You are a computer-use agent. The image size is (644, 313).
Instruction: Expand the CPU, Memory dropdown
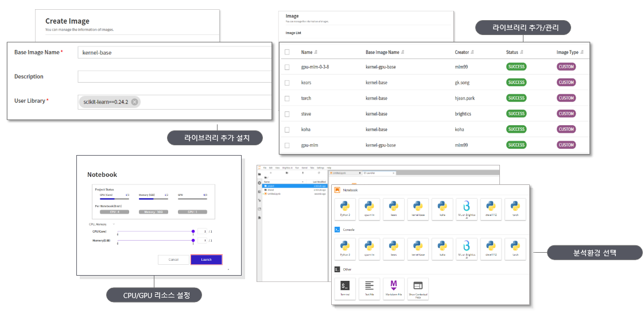coord(114,225)
